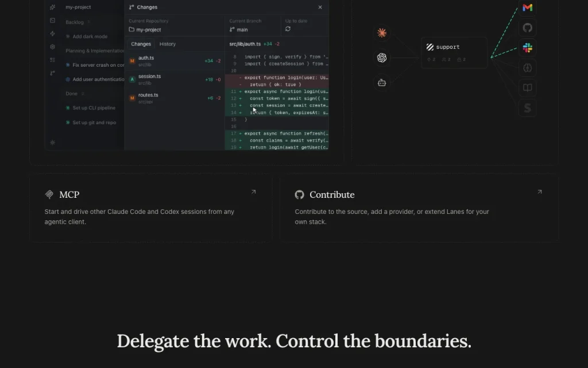The image size is (588, 368).
Task: Click the A status badge for session.ts
Action: [x=132, y=79]
